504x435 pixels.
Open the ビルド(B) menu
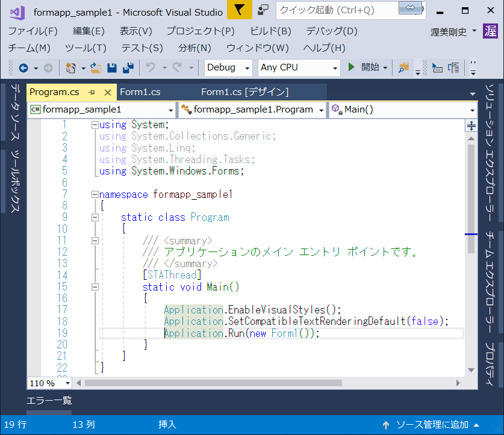point(270,31)
